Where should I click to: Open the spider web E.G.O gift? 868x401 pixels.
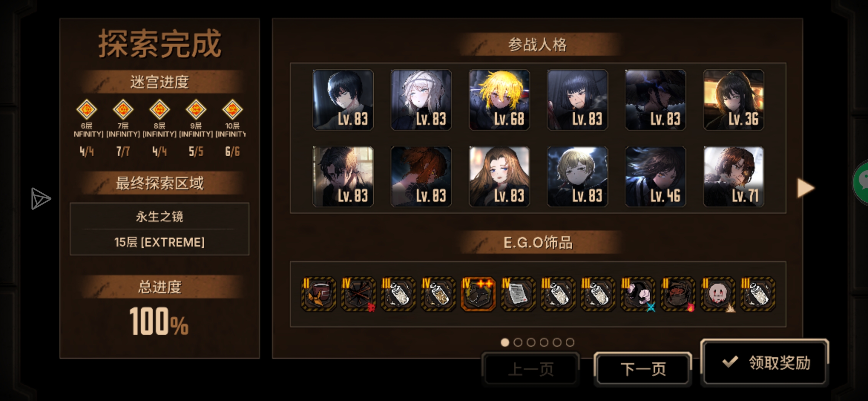coord(358,294)
